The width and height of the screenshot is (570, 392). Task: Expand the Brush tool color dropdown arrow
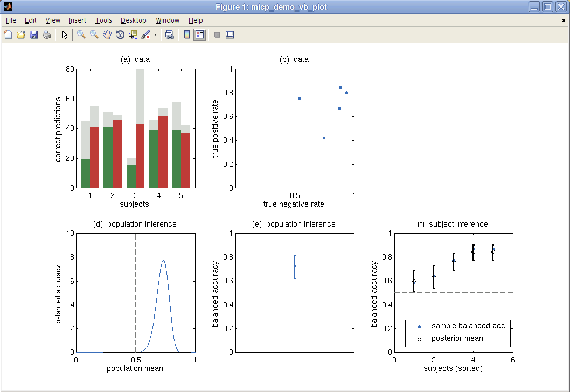click(x=156, y=35)
